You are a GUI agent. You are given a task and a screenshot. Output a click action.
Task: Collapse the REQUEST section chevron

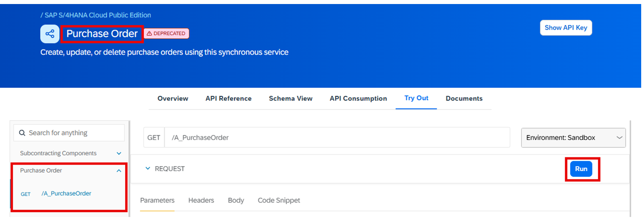(x=148, y=168)
